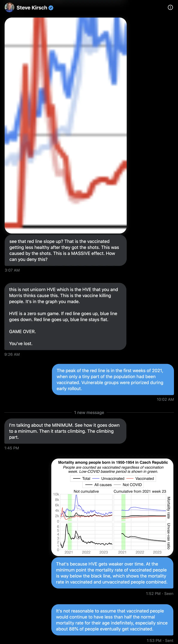Select the 'HVE gets weaker over time' message
The width and height of the screenshot is (178, 644).
point(112,573)
